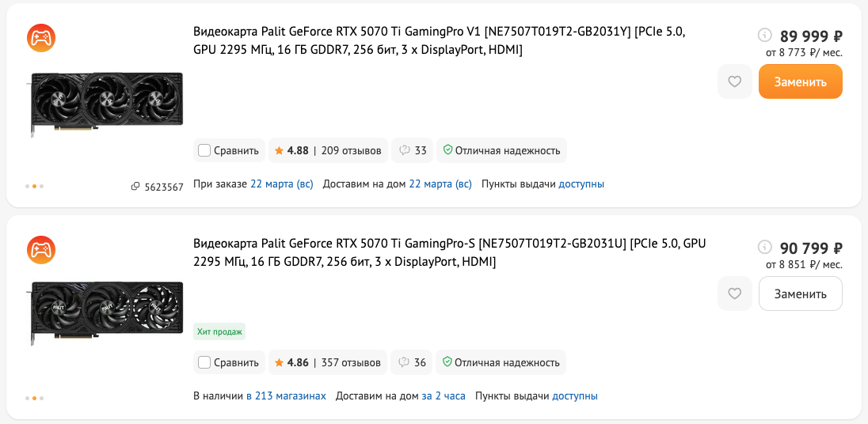868x424 pixels.
Task: Click Отличная надежность label on GamingPro V1
Action: tap(508, 150)
